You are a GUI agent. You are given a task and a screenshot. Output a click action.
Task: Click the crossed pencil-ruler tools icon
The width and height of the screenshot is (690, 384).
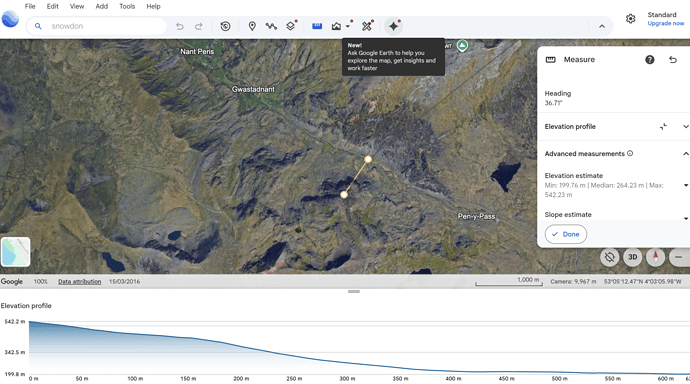367,26
